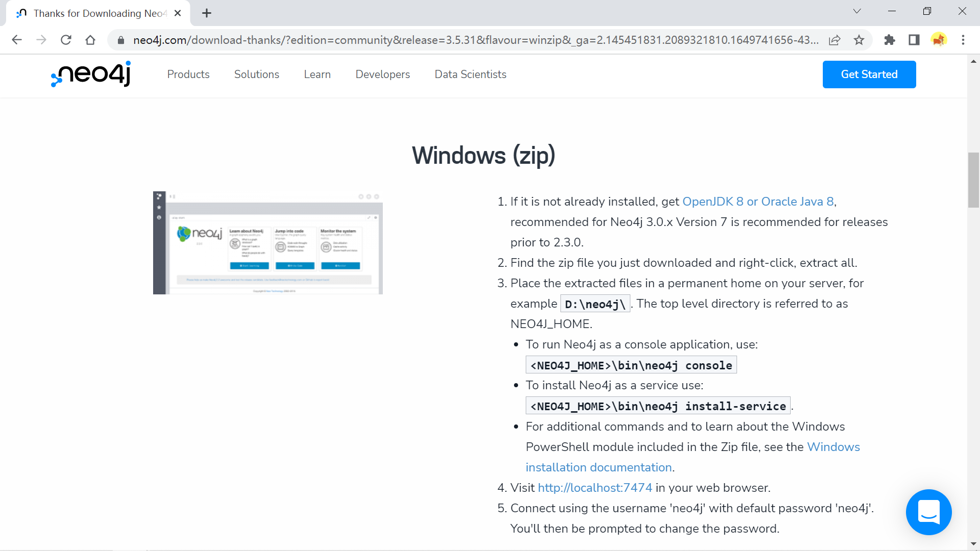This screenshot has height=551, width=980.
Task: Click the Neo4j browser screenshot thumbnail
Action: click(268, 243)
